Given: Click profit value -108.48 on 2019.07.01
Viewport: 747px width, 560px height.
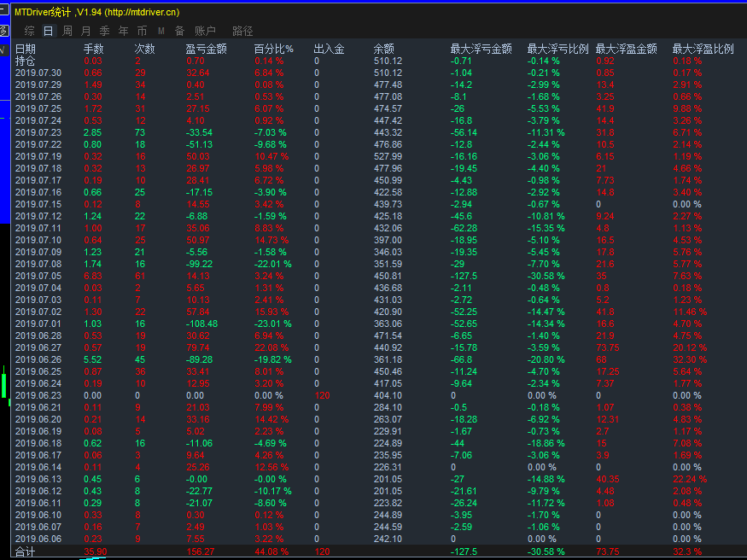Looking at the screenshot, I should pyautogui.click(x=201, y=324).
